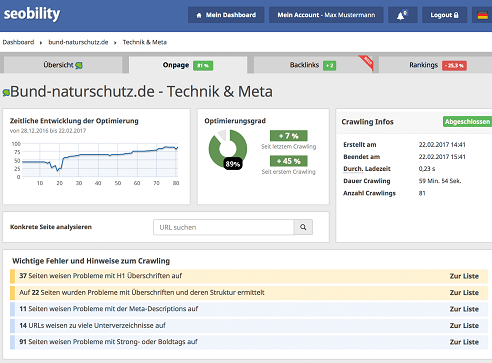Click 'Auf 22 Seiten wurden Probleme' text
This screenshot has width=492, height=363.
coord(142,292)
